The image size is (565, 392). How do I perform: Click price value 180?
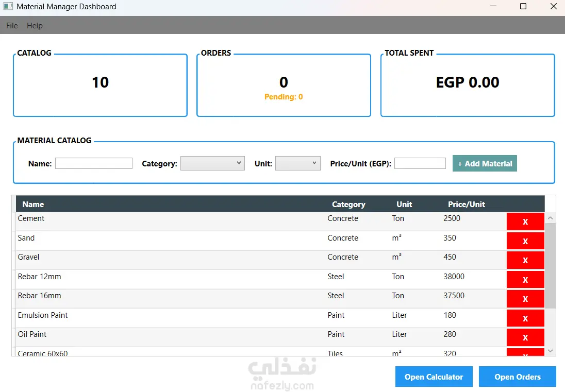450,315
